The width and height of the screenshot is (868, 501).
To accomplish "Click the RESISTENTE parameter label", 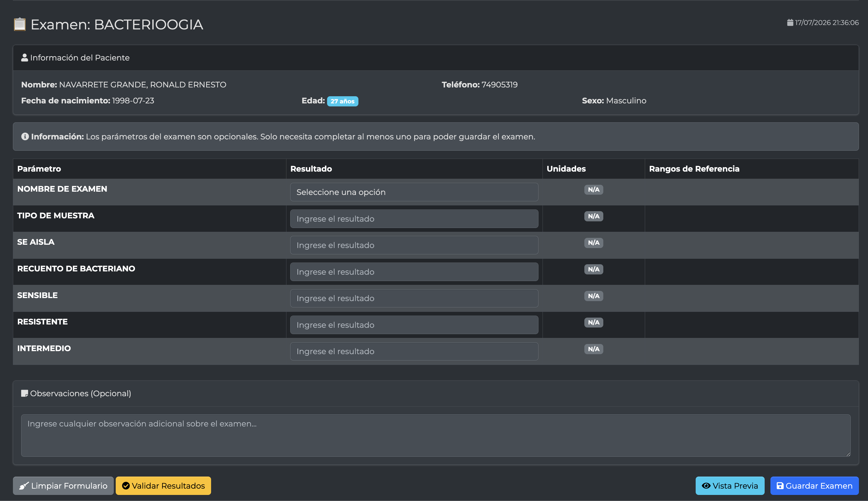I will pyautogui.click(x=42, y=322).
